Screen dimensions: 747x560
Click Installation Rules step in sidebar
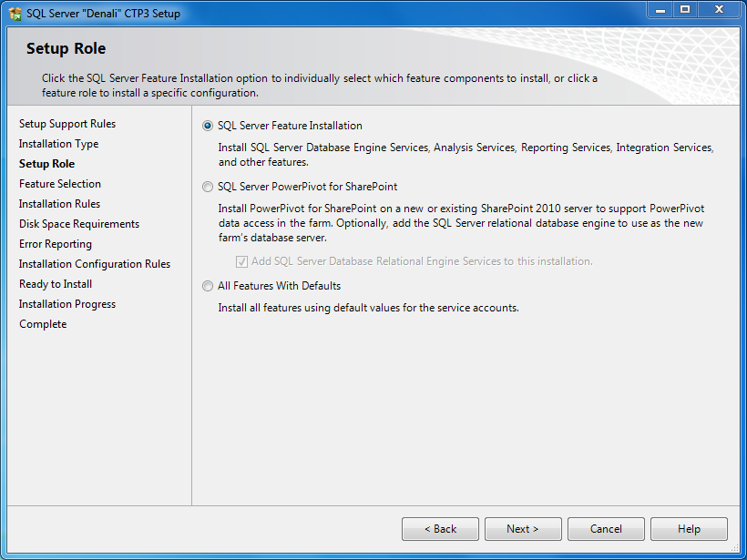click(x=59, y=204)
